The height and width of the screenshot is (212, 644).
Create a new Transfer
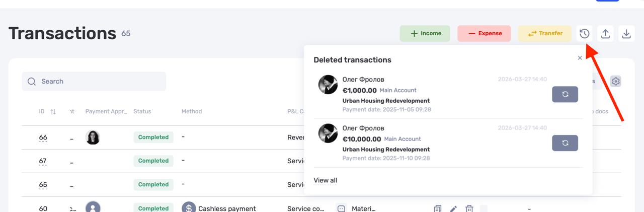point(545,34)
